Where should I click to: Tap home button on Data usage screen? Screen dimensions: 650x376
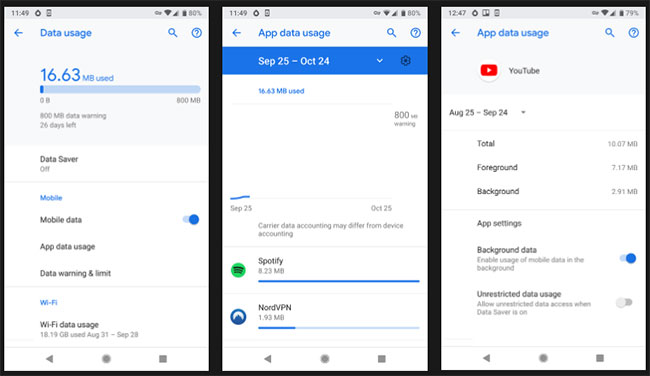pos(106,359)
